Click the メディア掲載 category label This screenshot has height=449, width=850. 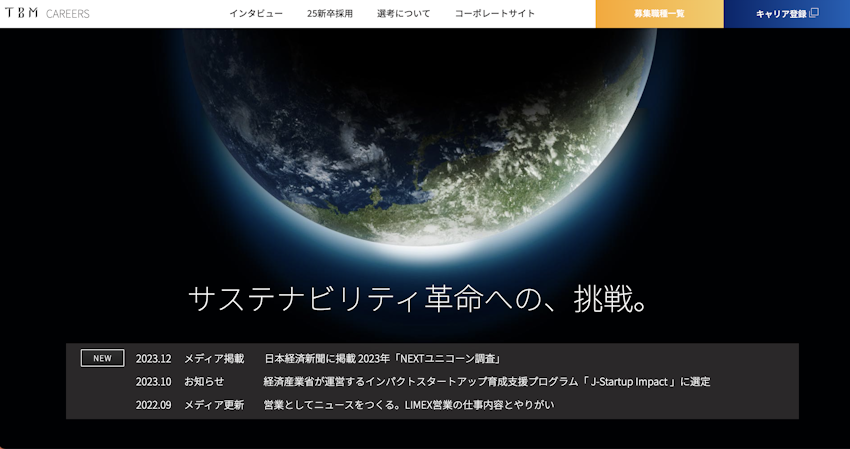coord(214,358)
